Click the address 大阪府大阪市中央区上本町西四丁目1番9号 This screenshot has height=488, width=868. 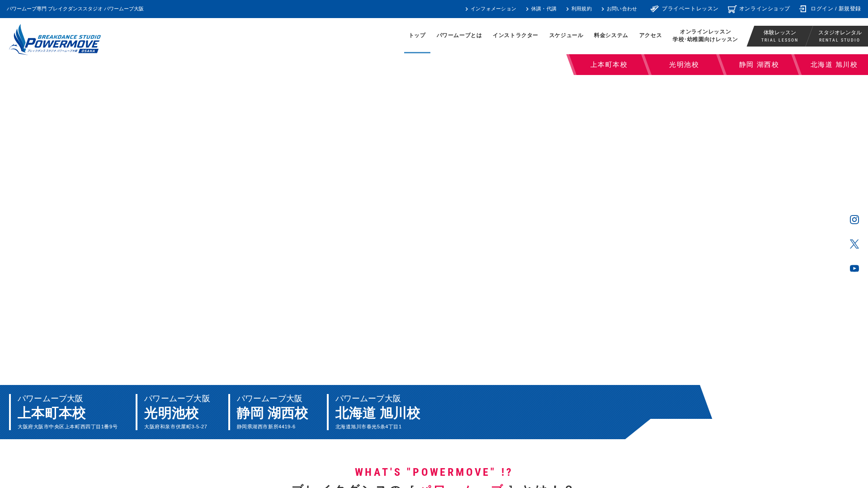(67, 427)
